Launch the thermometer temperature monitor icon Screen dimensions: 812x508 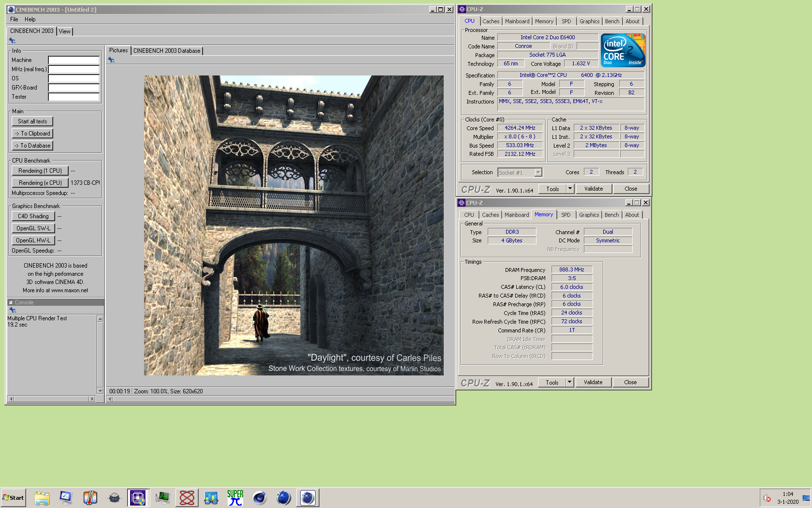click(90, 498)
